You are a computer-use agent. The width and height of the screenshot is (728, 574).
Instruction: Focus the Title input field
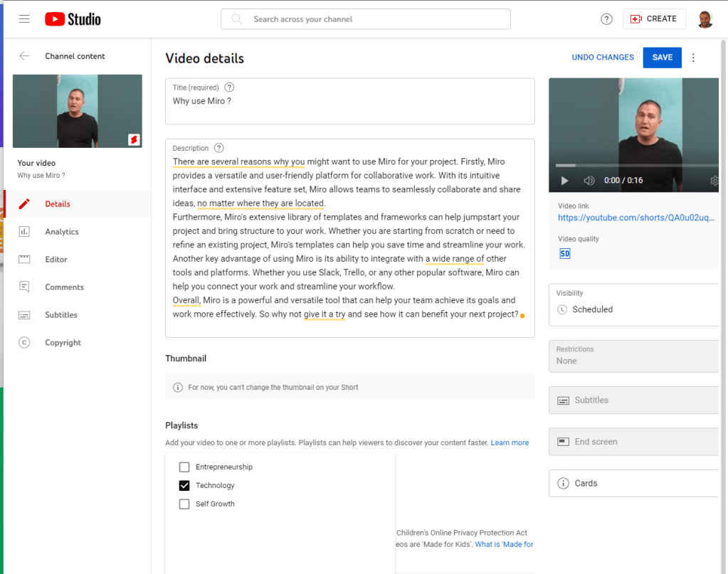click(350, 101)
